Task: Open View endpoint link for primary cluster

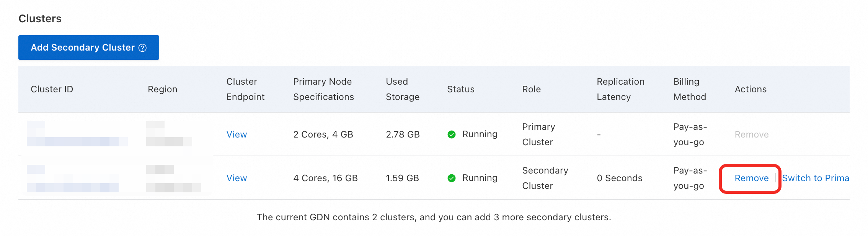Action: click(237, 134)
